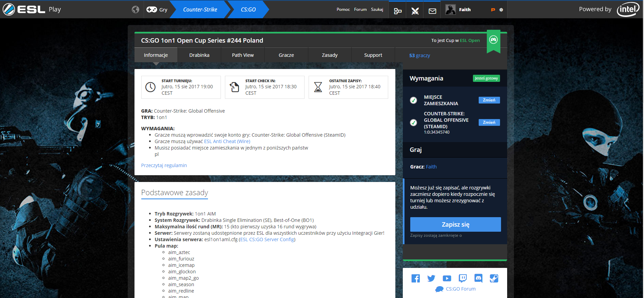Image resolution: width=644 pixels, height=298 pixels.
Task: Switch to the Zasady tab
Action: pos(330,55)
